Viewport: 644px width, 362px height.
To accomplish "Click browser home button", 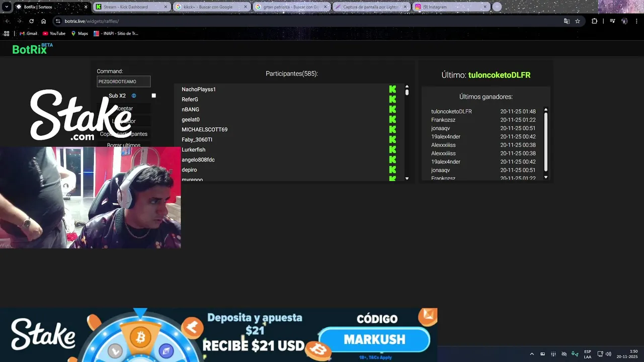I will click(43, 21).
